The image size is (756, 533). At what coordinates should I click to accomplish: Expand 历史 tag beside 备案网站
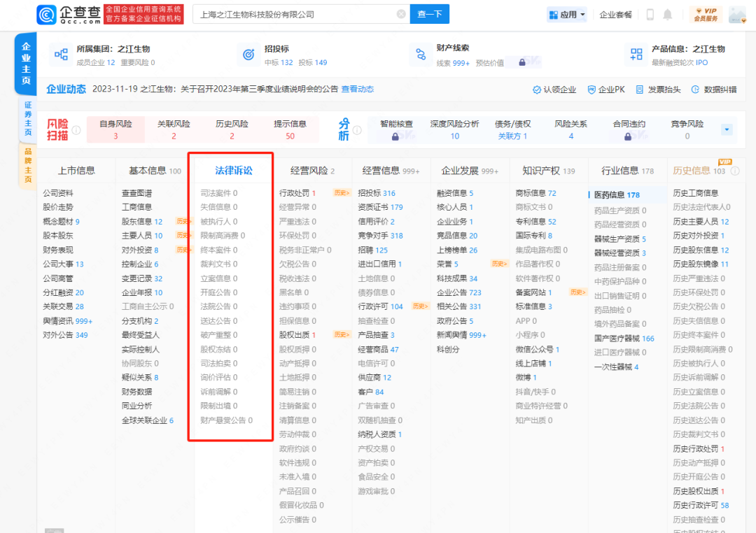tap(577, 292)
